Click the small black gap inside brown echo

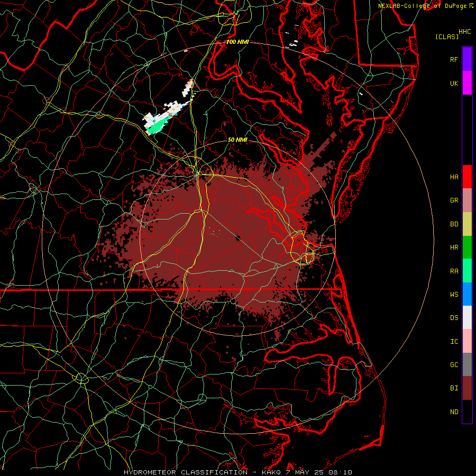(x=239, y=238)
